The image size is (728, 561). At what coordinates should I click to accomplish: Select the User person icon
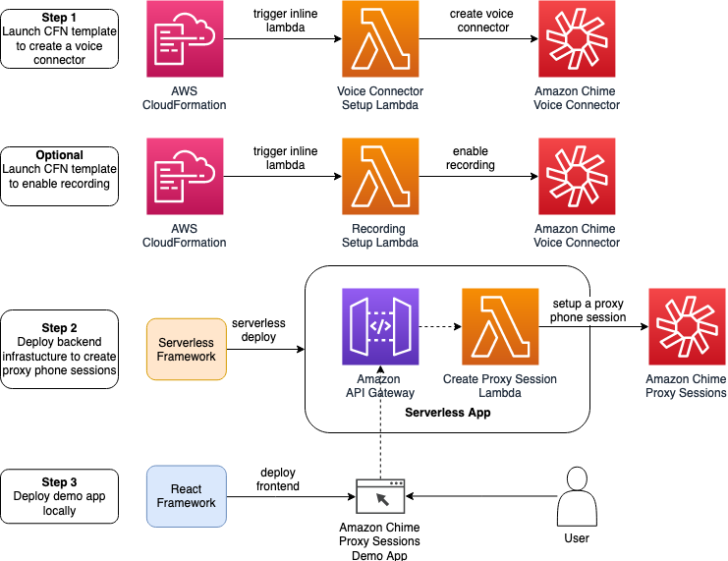[577, 496]
